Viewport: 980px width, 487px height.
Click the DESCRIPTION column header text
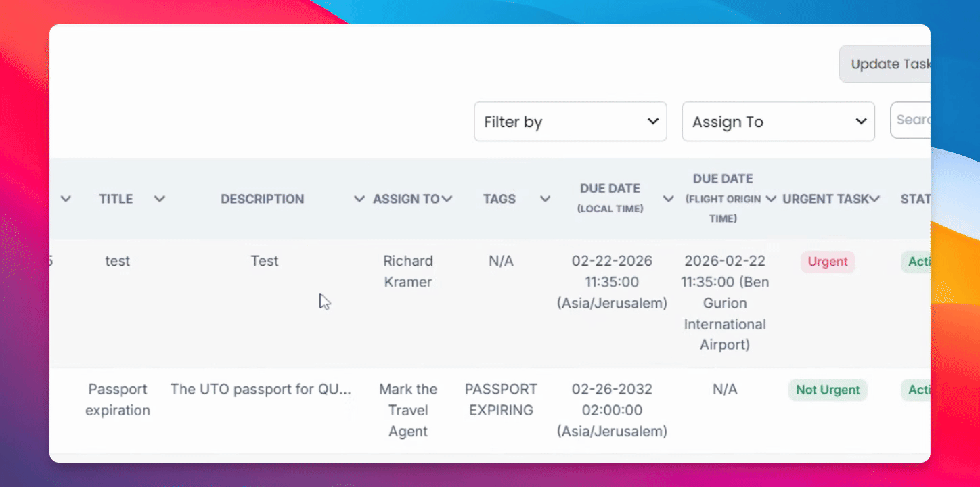pyautogui.click(x=263, y=199)
